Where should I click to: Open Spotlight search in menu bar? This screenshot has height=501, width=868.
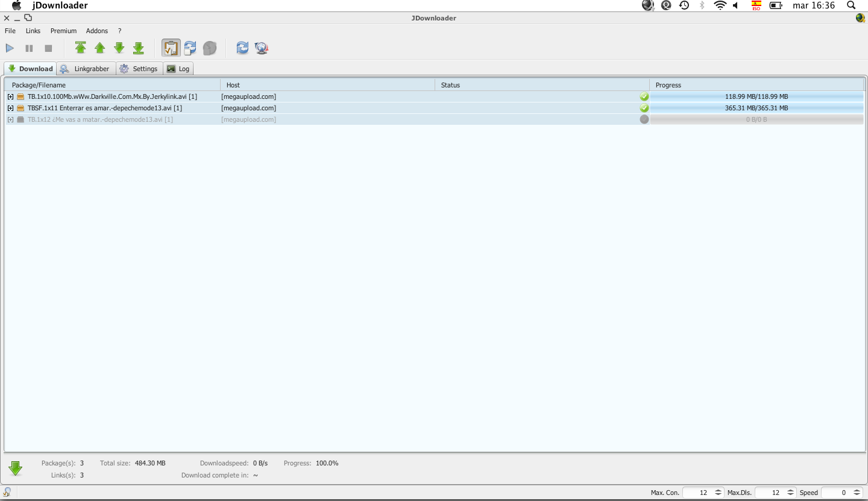click(851, 5)
